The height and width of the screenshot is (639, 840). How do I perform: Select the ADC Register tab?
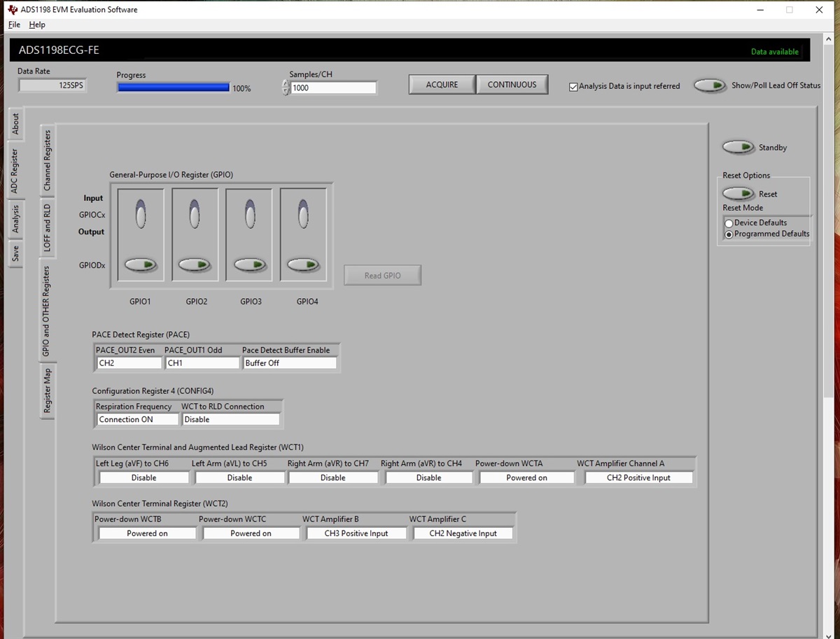tap(15, 171)
